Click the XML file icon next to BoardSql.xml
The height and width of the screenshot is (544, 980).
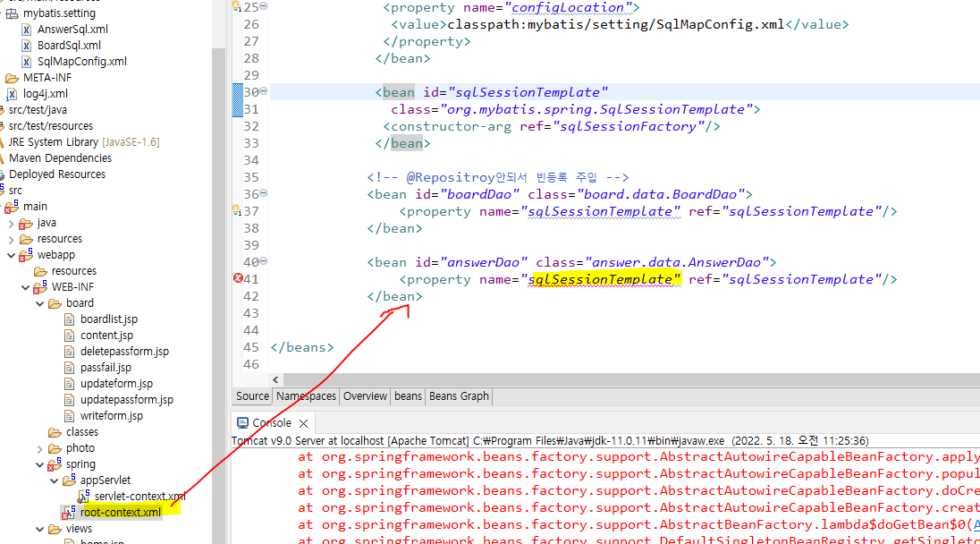26,46
